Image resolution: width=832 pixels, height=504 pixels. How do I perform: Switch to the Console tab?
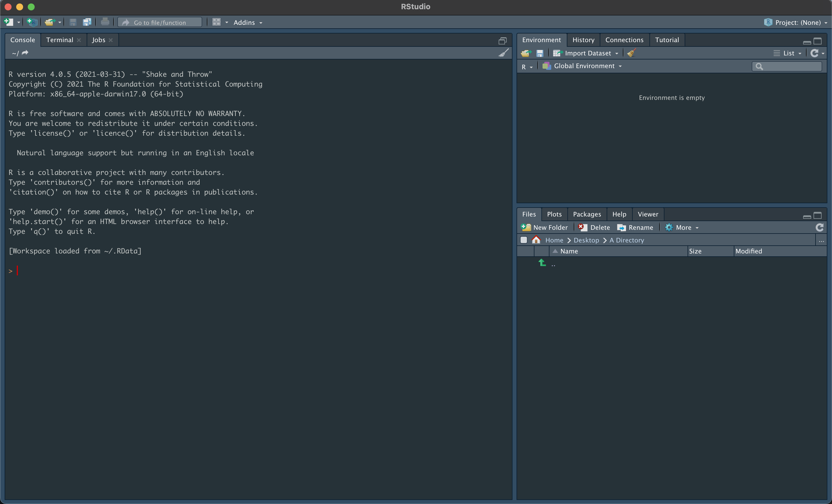click(x=23, y=40)
